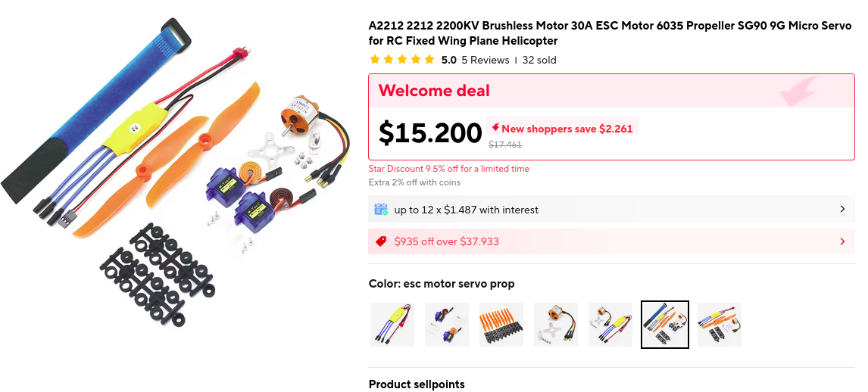868x392 pixels.
Task: Select the orange propellers set variant
Action: tap(501, 325)
